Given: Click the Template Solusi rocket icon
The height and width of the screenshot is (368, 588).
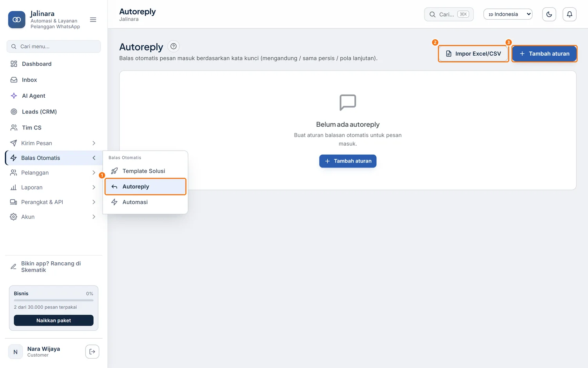Looking at the screenshot, I should point(114,171).
